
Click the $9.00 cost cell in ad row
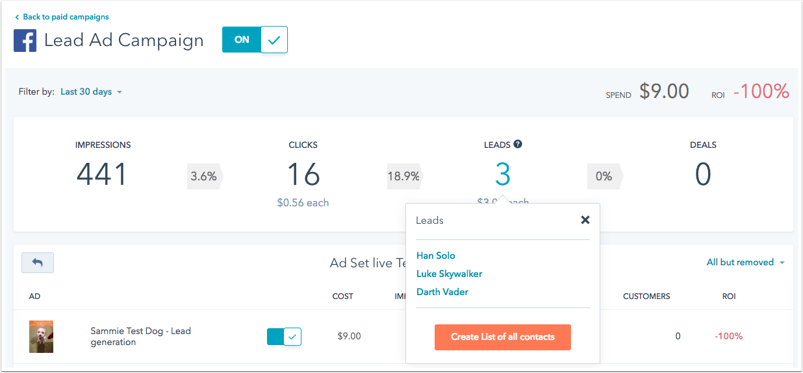[x=349, y=337]
